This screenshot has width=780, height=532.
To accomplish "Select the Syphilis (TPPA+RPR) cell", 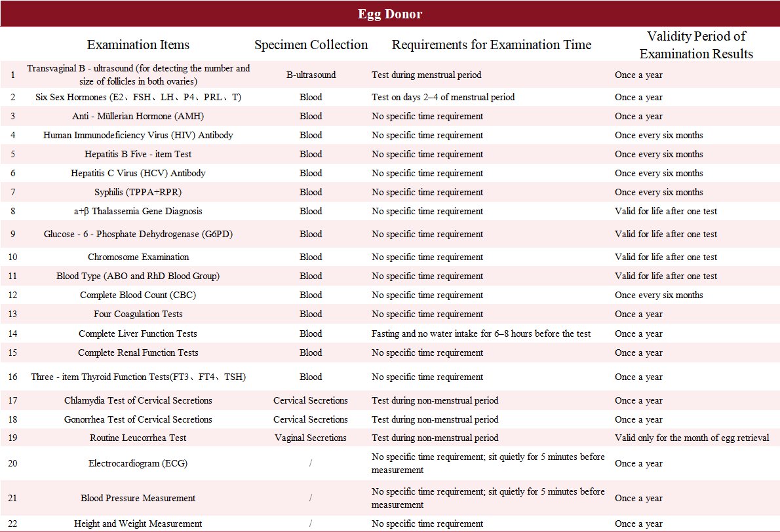I will [x=138, y=192].
